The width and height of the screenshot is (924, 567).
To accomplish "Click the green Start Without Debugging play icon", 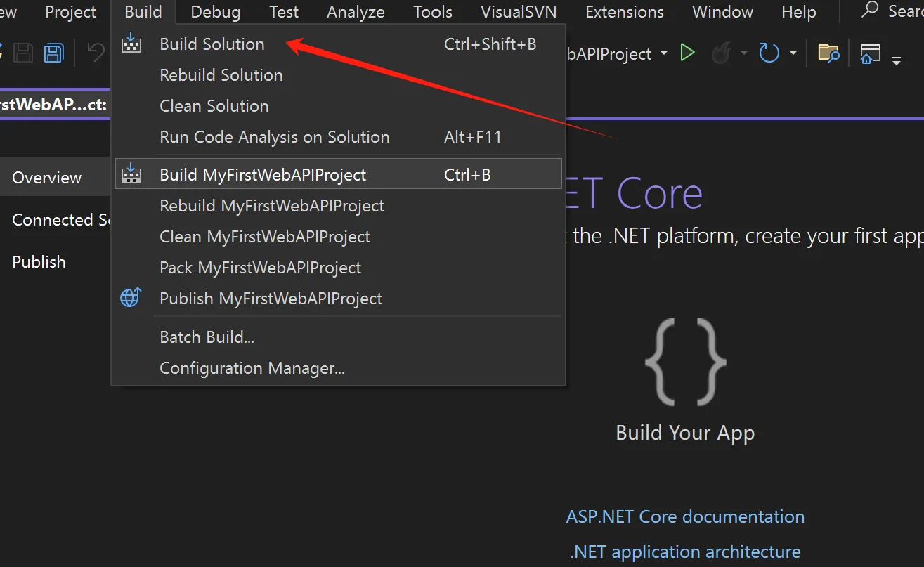I will (x=687, y=53).
